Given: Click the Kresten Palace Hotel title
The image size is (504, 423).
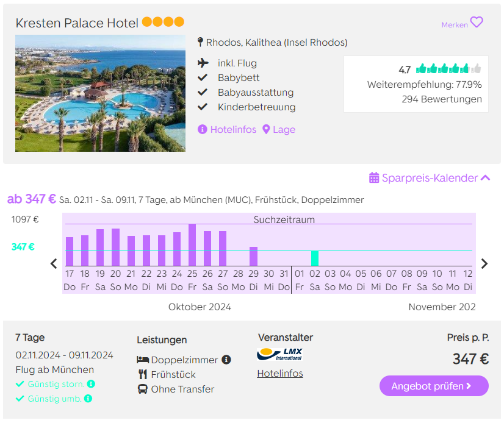Looking at the screenshot, I should tap(77, 23).
